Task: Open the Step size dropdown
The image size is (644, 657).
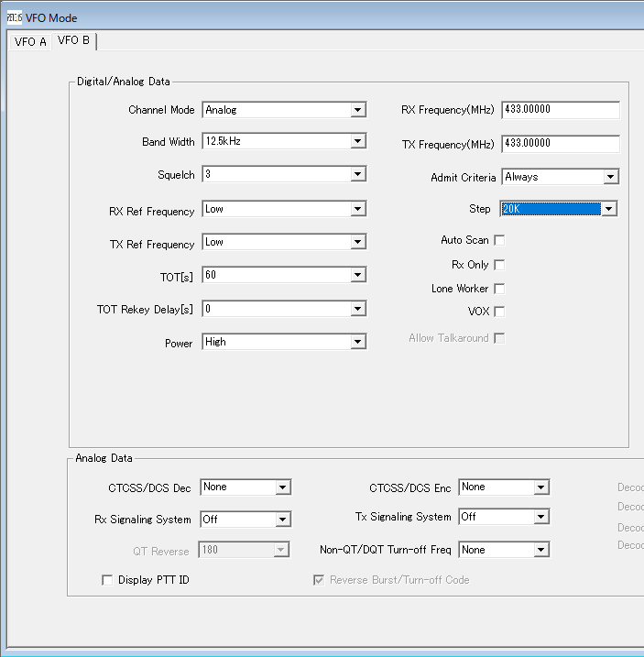Action: 607,209
